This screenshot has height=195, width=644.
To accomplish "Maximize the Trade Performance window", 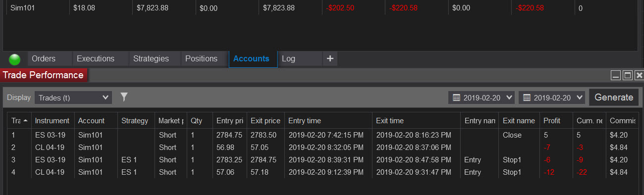I will [628, 75].
